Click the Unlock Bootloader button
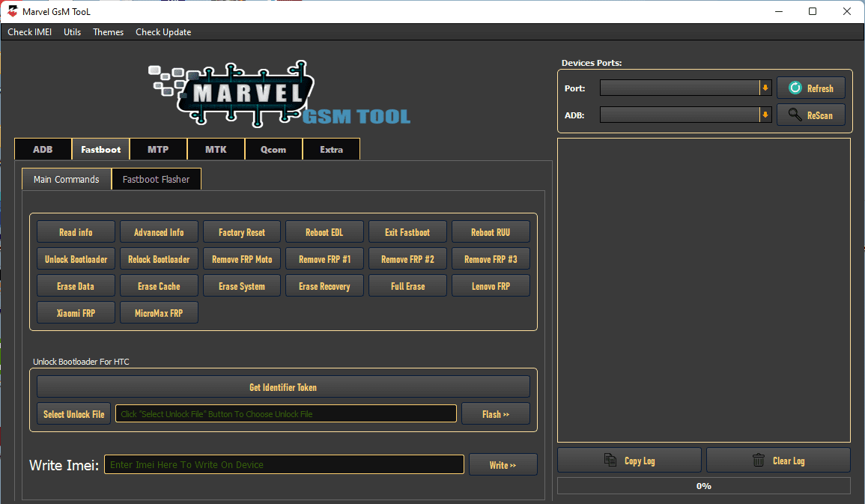The width and height of the screenshot is (865, 504). click(76, 259)
